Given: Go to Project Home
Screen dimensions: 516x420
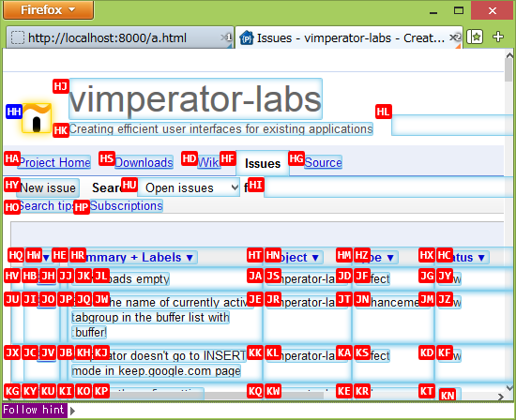Looking at the screenshot, I should point(54,162).
